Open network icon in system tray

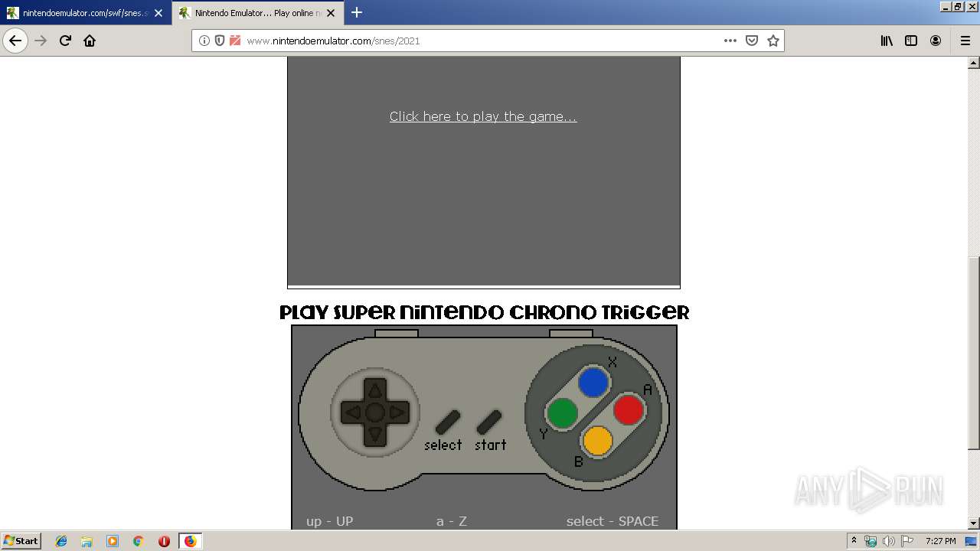click(x=871, y=541)
